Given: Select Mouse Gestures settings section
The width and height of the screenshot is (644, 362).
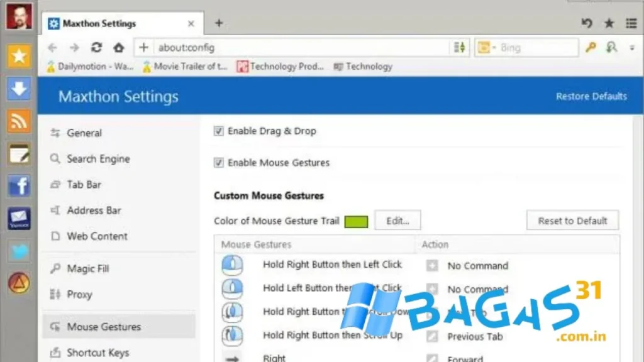Looking at the screenshot, I should (x=119, y=327).
